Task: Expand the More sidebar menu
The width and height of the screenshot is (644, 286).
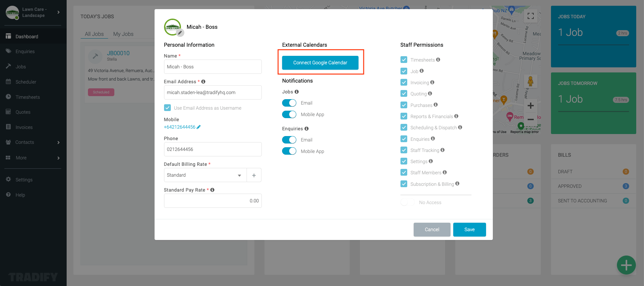Action: [59, 158]
